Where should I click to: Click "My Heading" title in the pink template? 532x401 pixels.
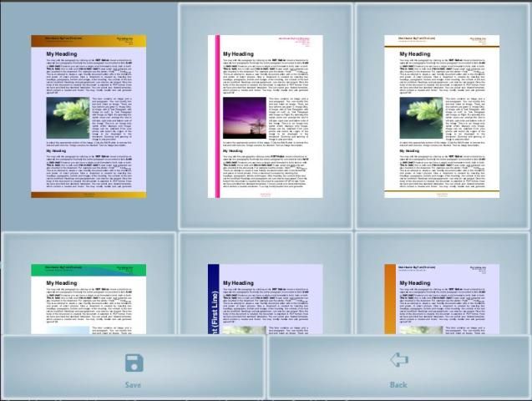(240, 53)
